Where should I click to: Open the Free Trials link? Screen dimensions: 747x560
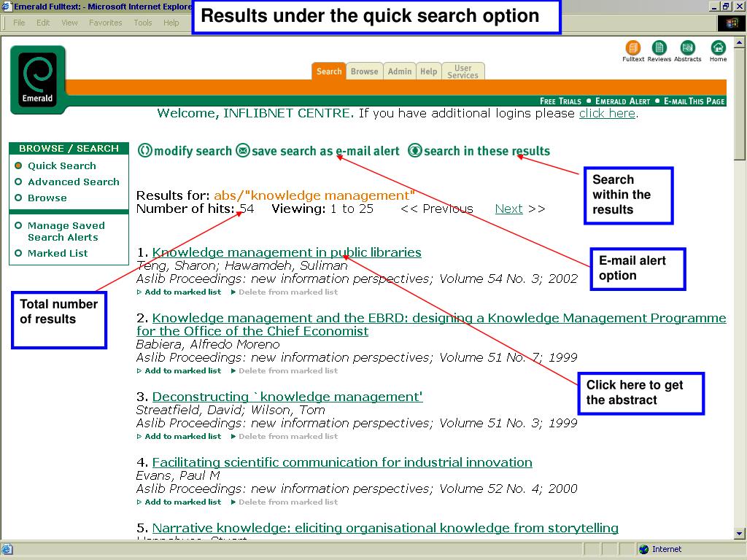pyautogui.click(x=560, y=101)
